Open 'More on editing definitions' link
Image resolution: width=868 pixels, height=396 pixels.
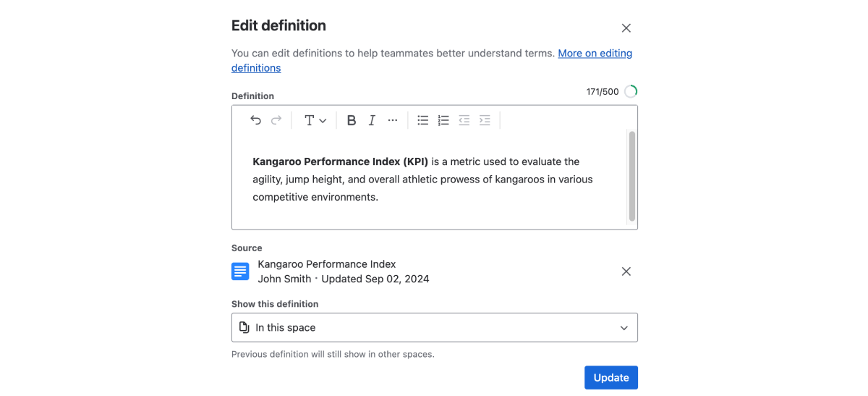432,60
